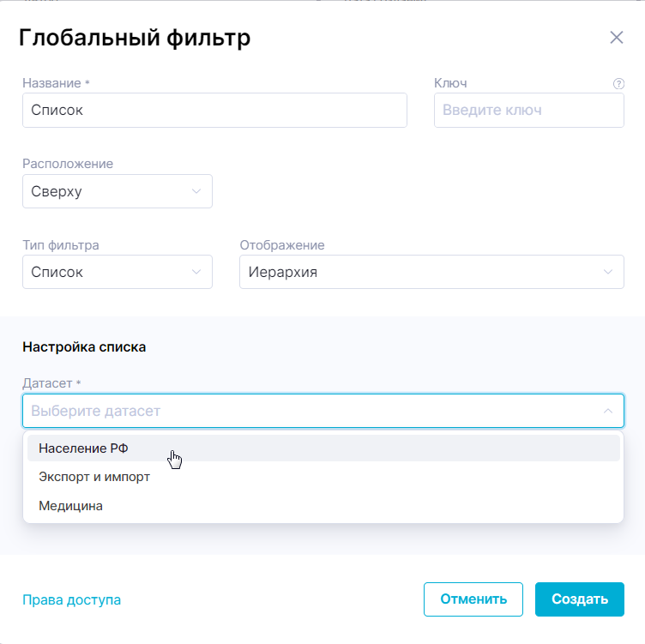The height and width of the screenshot is (644, 645).
Task: Open the Расположение dropdown showing Сверху
Action: [118, 191]
